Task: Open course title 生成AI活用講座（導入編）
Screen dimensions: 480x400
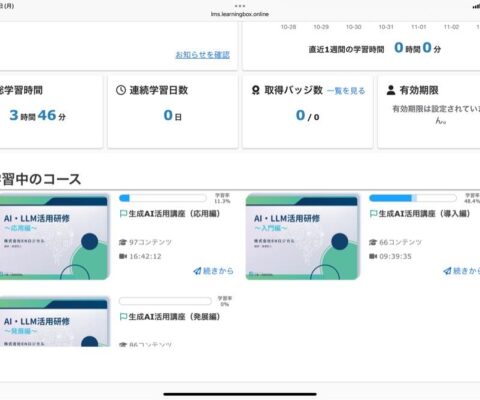Action: [x=424, y=214]
